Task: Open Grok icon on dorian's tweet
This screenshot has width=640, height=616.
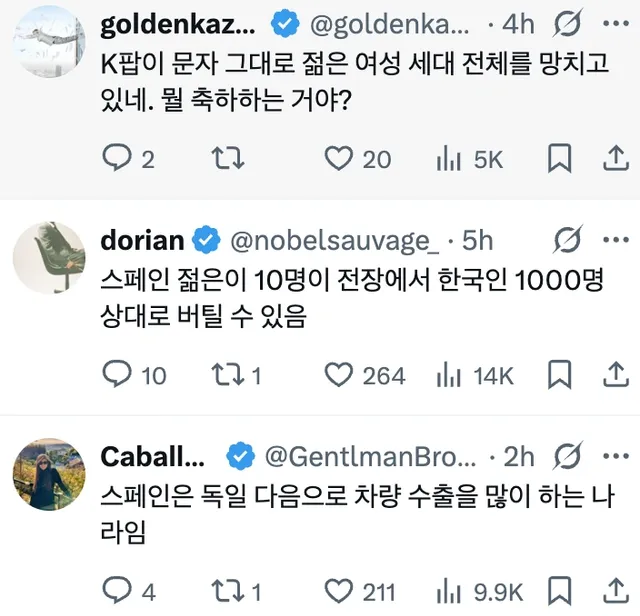Action: 568,240
